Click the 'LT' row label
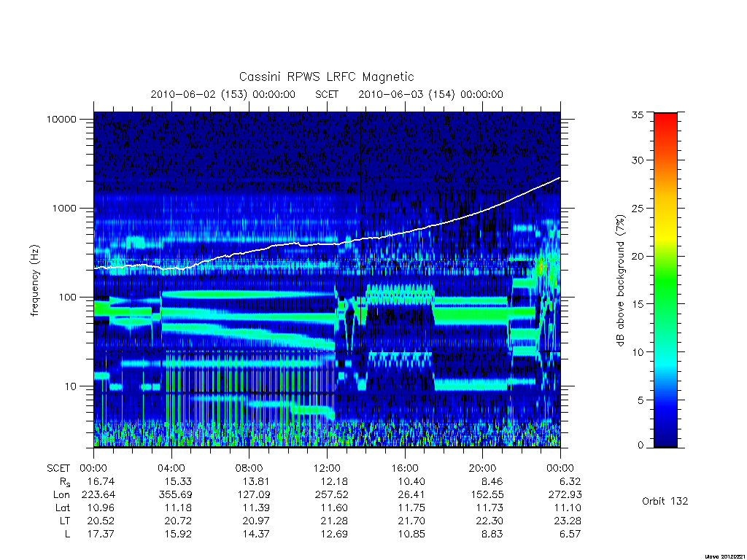This screenshot has height=560, width=747. 64,521
